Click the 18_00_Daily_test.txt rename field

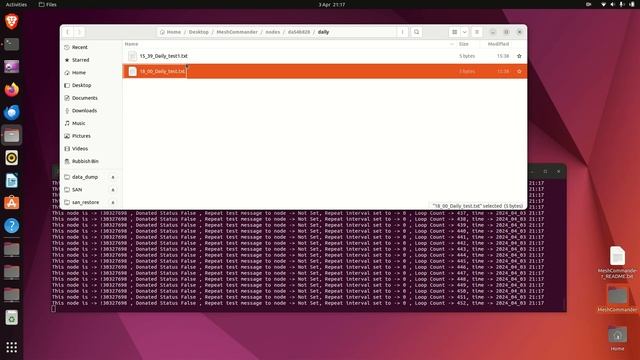[x=162, y=71]
